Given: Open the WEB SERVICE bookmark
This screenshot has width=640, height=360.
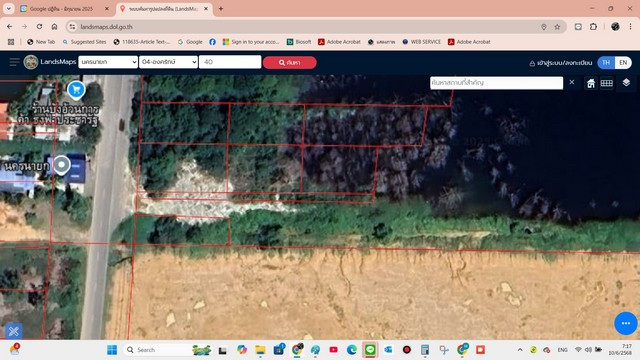Looking at the screenshot, I should point(422,42).
